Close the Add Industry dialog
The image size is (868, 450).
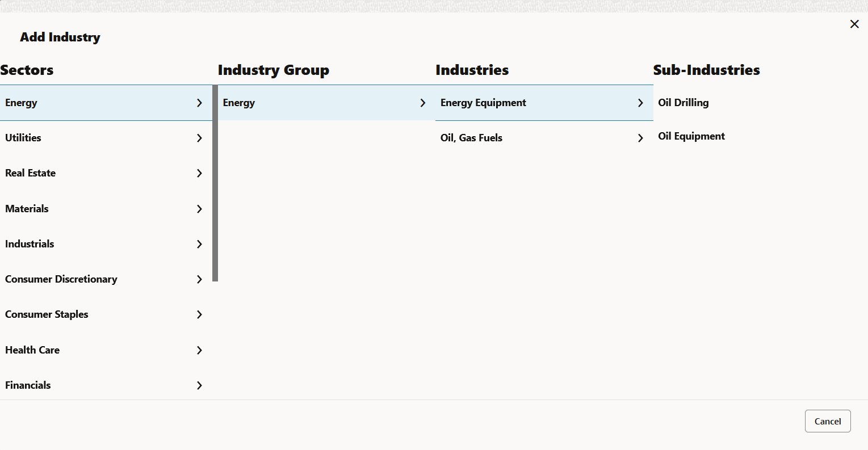click(x=854, y=24)
